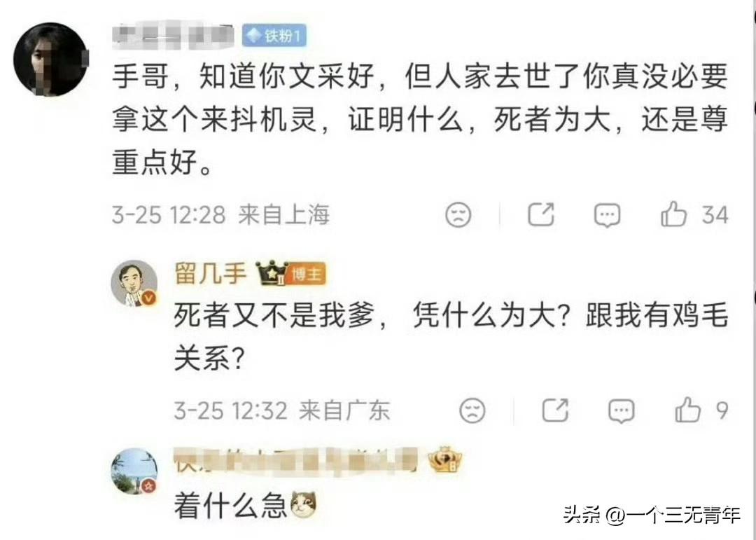
Task: Share 留几手's reply from 广东
Action: 555,410
